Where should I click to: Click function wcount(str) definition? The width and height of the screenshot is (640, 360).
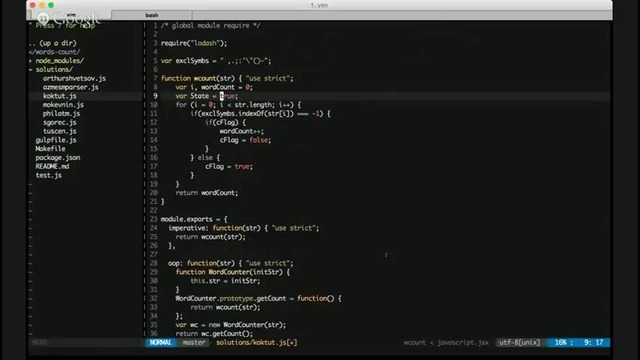click(x=227, y=78)
